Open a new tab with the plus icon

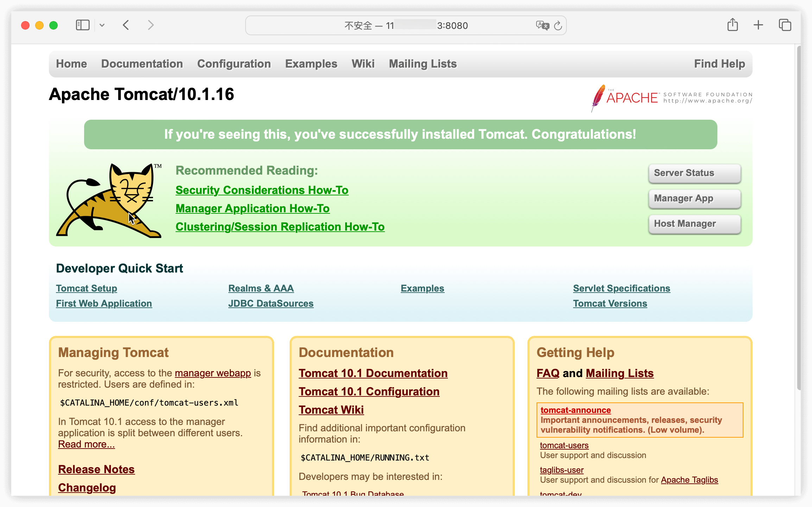point(758,25)
